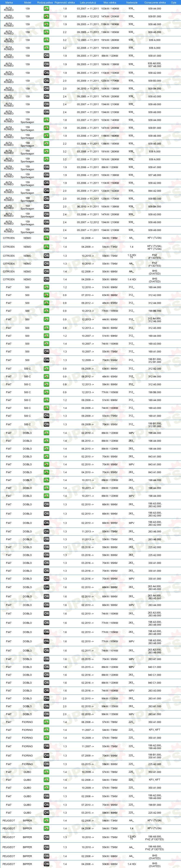Select the years cell 05.2009 -> 12.2012

pyautogui.click(x=88, y=16)
